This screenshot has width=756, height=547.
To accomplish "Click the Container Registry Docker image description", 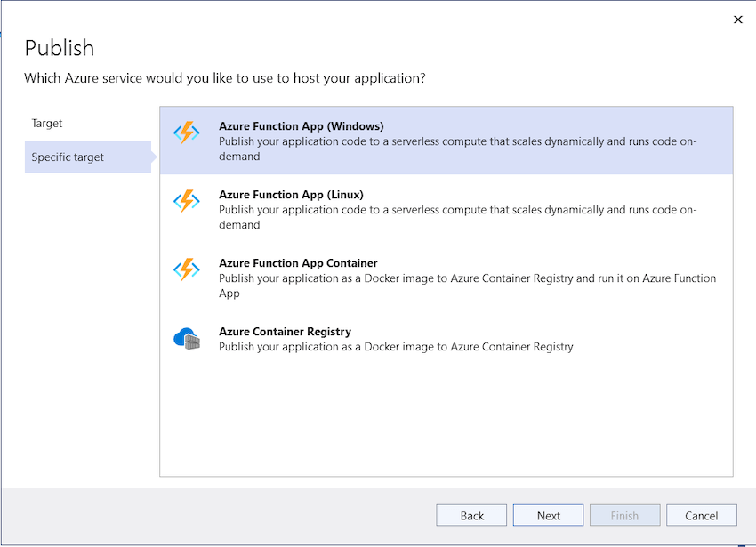I will click(396, 347).
